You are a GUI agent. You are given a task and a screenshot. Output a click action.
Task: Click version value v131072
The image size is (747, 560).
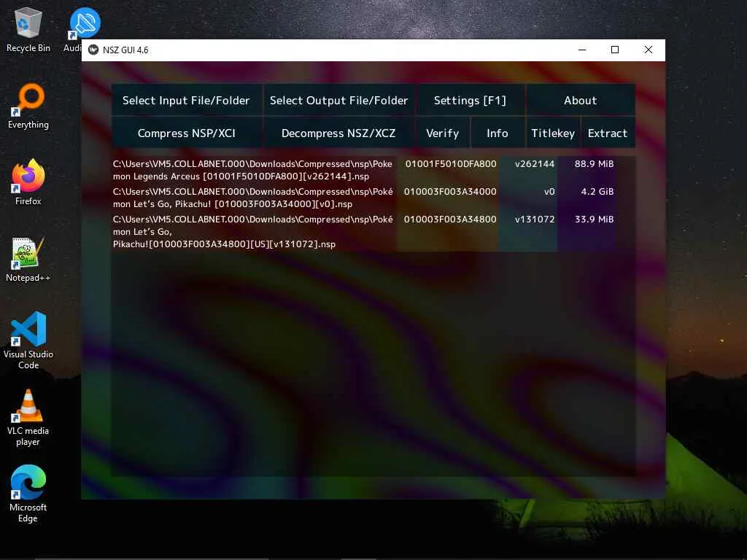point(535,219)
